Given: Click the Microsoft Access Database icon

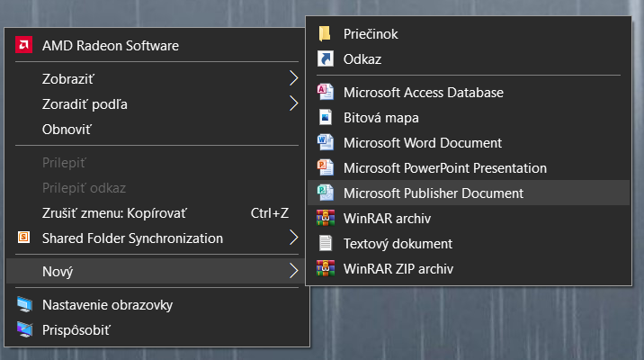Looking at the screenshot, I should pyautogui.click(x=325, y=93).
